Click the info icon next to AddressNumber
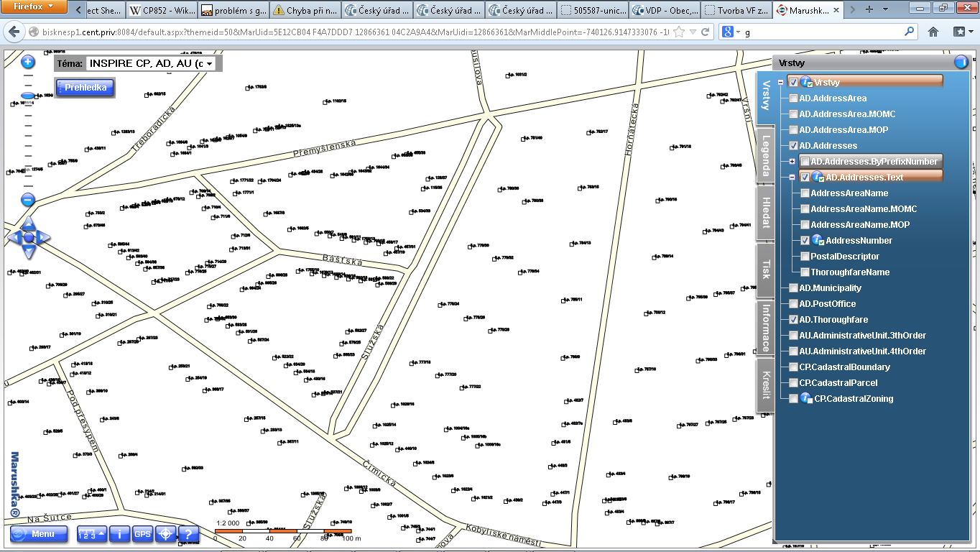The image size is (980, 552). [x=818, y=241]
